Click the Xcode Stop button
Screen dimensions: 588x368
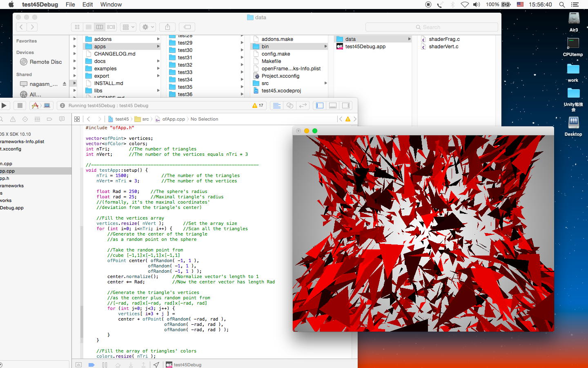click(x=20, y=105)
